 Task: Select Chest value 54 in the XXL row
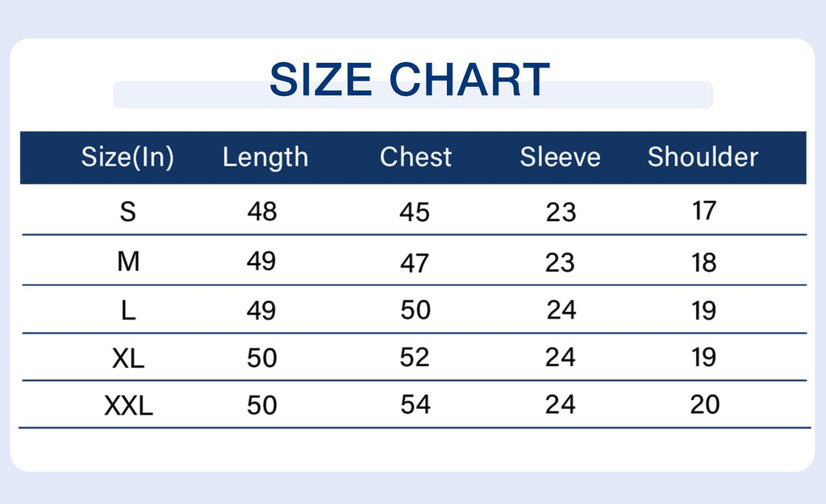click(x=415, y=404)
